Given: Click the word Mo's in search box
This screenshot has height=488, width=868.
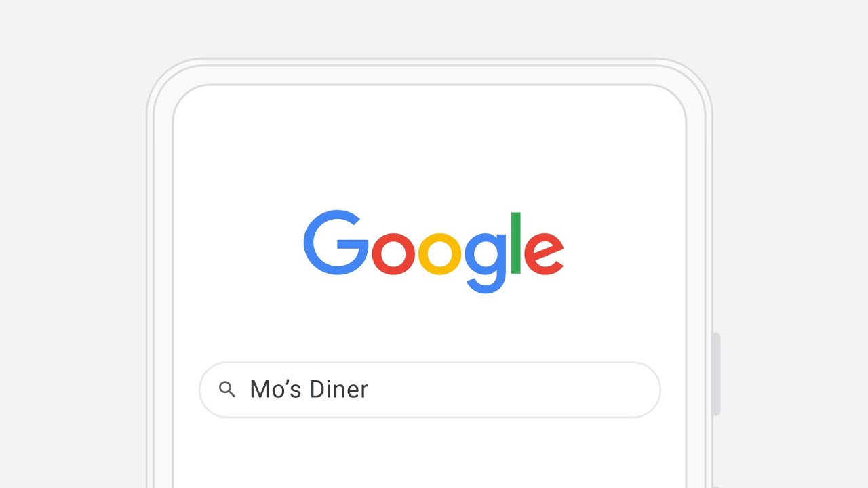Looking at the screenshot, I should click(x=276, y=389).
